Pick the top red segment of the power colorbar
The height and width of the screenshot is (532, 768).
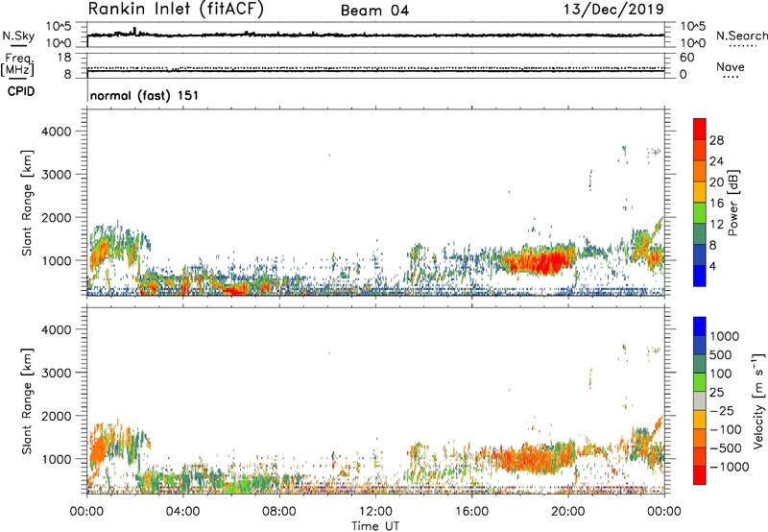coord(700,130)
